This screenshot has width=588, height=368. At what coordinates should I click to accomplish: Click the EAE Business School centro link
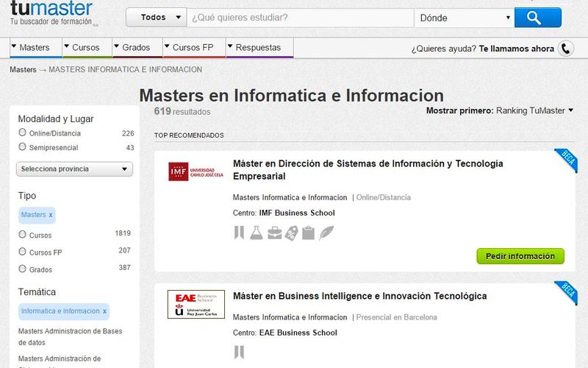coord(298,333)
